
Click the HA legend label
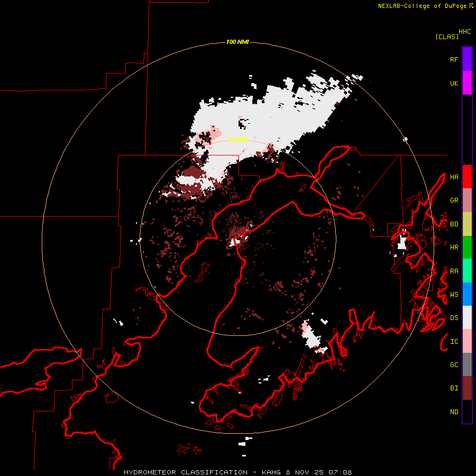tap(454, 177)
